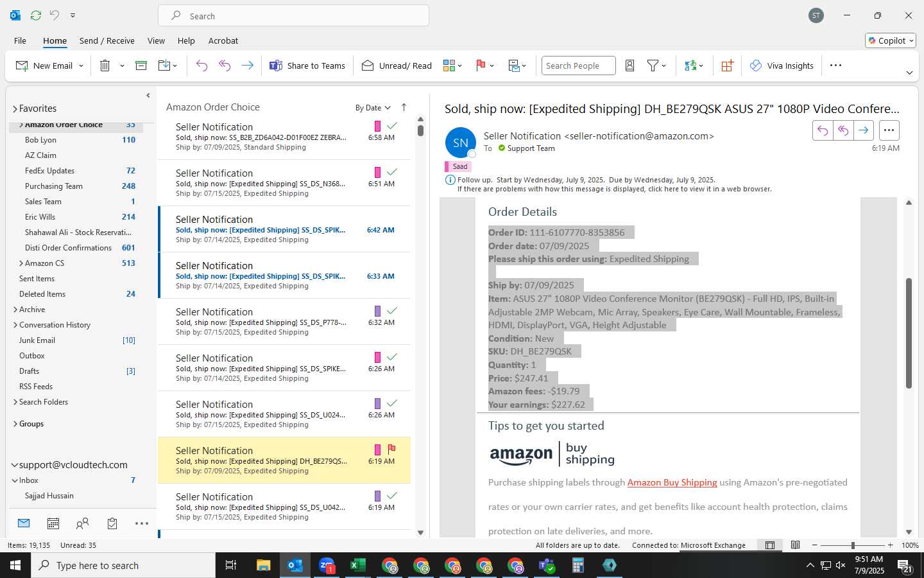Click the Reply All arrow in ribbon
This screenshot has height=578, width=924.
(225, 66)
